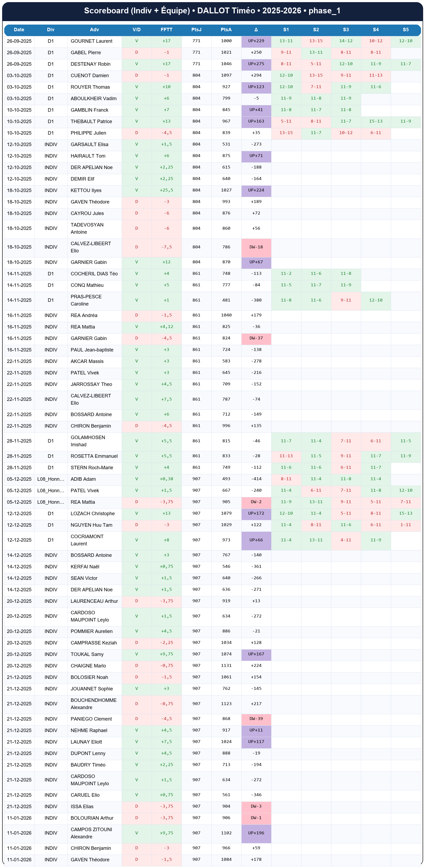Click the purple UP+275 delta cell
The image size is (425, 868).
[256, 64]
